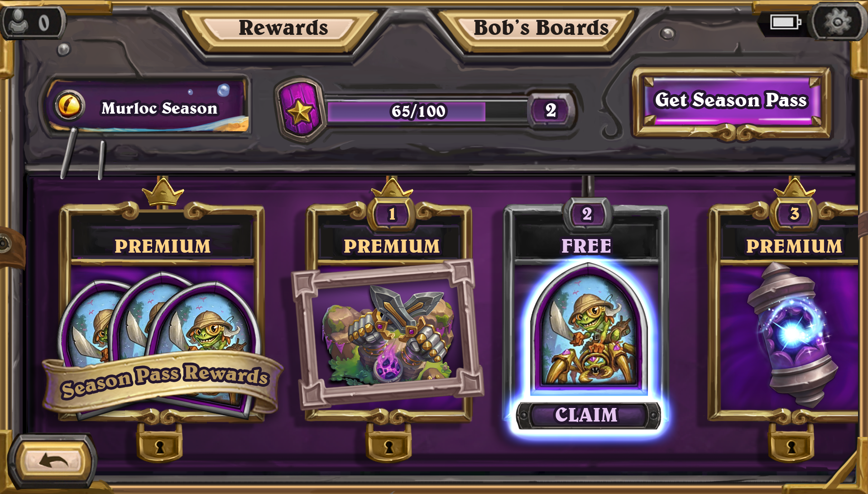Open the Bob's Boards tab
The image size is (868, 494).
tap(542, 28)
